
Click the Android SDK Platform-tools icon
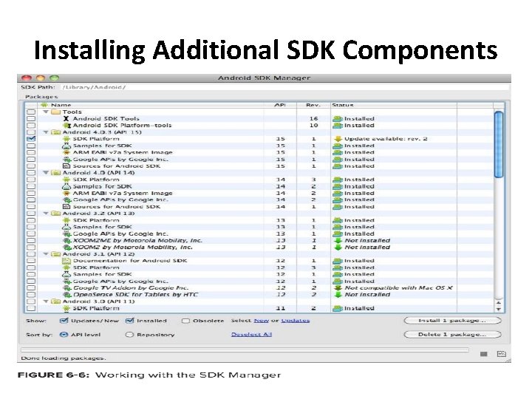[x=66, y=126]
